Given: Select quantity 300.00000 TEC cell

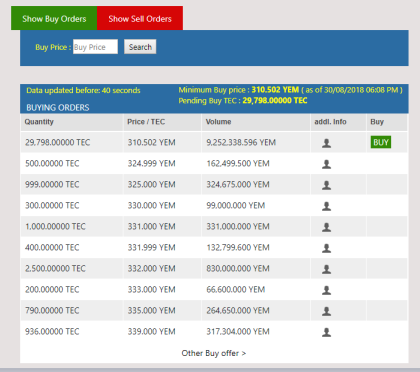Looking at the screenshot, I should click(72, 205).
